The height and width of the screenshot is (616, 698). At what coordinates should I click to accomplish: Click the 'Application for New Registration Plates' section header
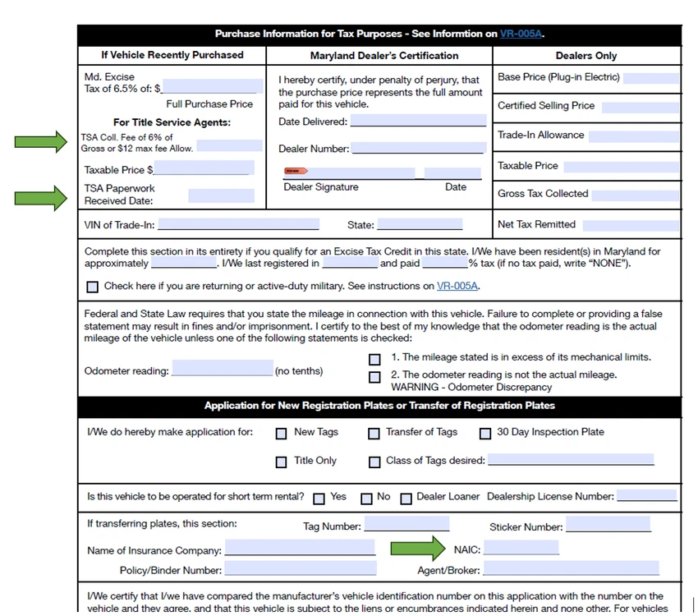tap(379, 406)
